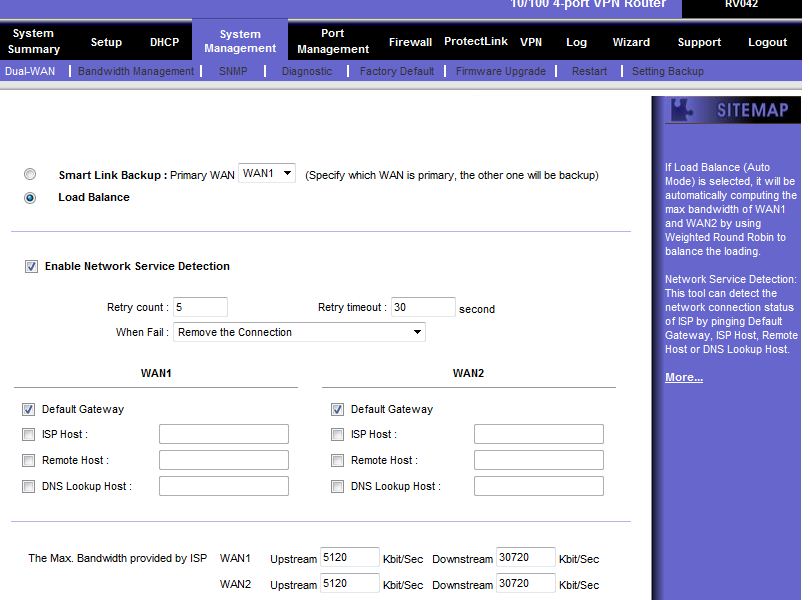
Task: Click the WAN2 Downstream bandwidth field
Action: tap(525, 584)
